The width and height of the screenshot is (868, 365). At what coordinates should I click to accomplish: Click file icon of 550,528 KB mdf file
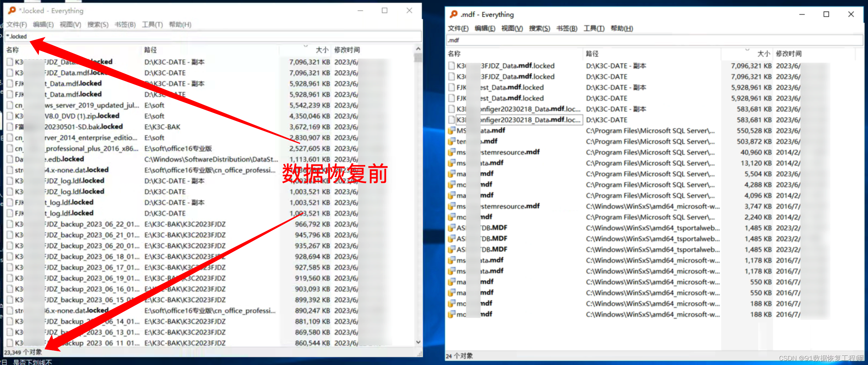tap(451, 131)
